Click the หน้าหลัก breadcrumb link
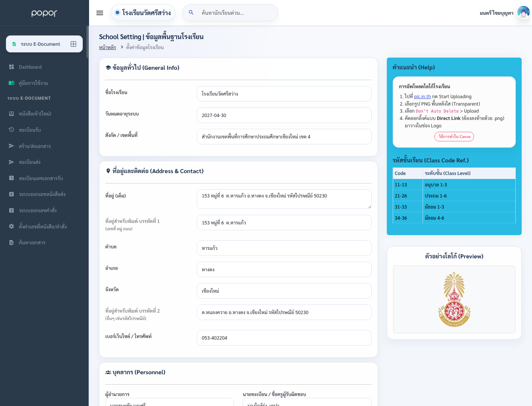Image resolution: width=532 pixels, height=406 pixels. coord(108,47)
